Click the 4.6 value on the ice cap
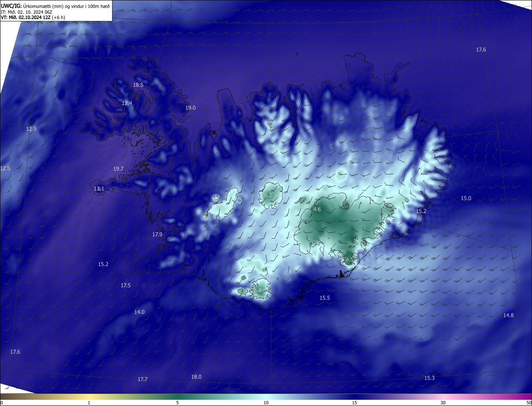 (317, 210)
